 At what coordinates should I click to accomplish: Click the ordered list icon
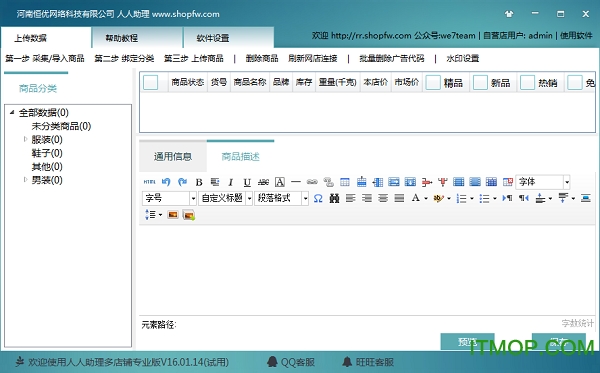coord(461,198)
